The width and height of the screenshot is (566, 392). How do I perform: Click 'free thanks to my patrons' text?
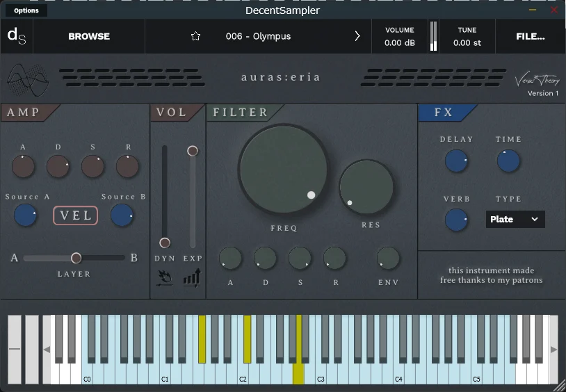pos(492,280)
